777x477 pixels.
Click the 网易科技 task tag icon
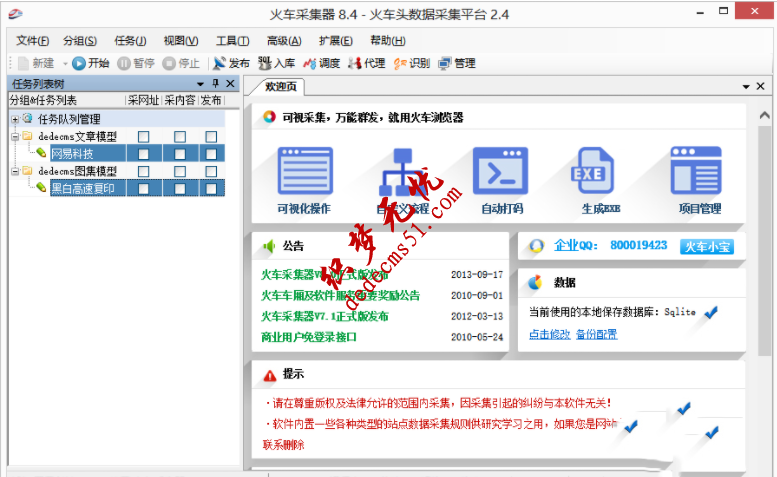tap(42, 153)
